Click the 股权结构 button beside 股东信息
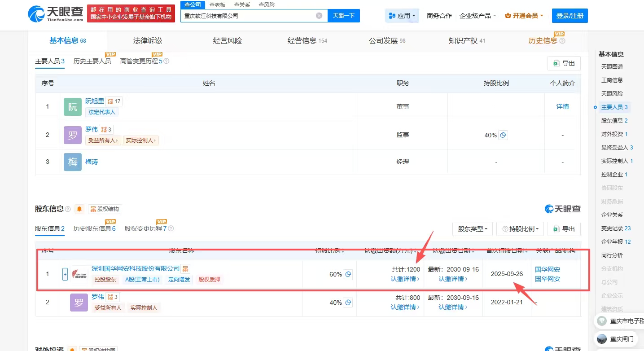 pos(105,209)
